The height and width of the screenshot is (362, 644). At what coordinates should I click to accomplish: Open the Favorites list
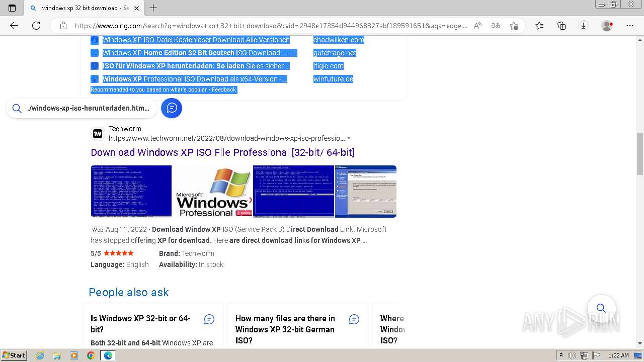tap(539, 26)
